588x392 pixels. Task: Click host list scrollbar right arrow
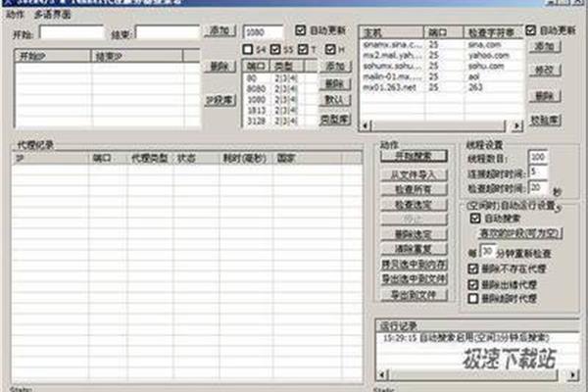tap(517, 125)
